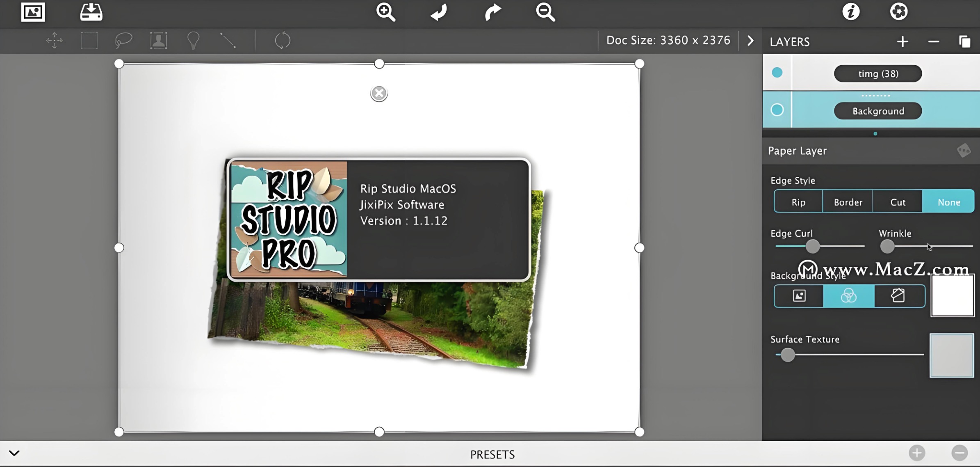Click the layers panel page indicator dot

(x=875, y=134)
